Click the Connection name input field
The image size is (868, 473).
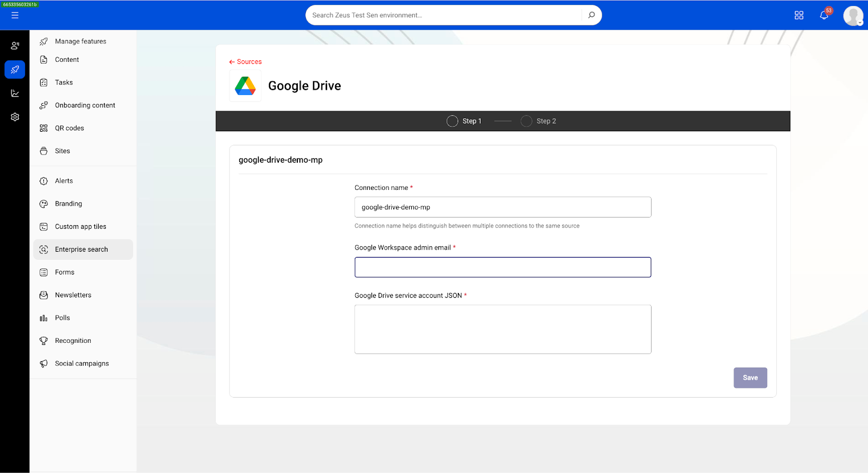pyautogui.click(x=502, y=207)
